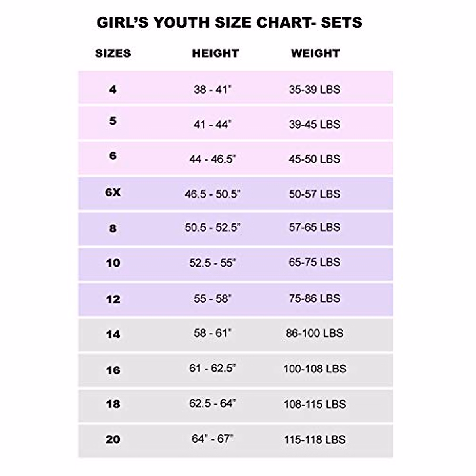This screenshot has height=476, width=476.
Task: Click the size 8 row label
Action: click(x=113, y=228)
